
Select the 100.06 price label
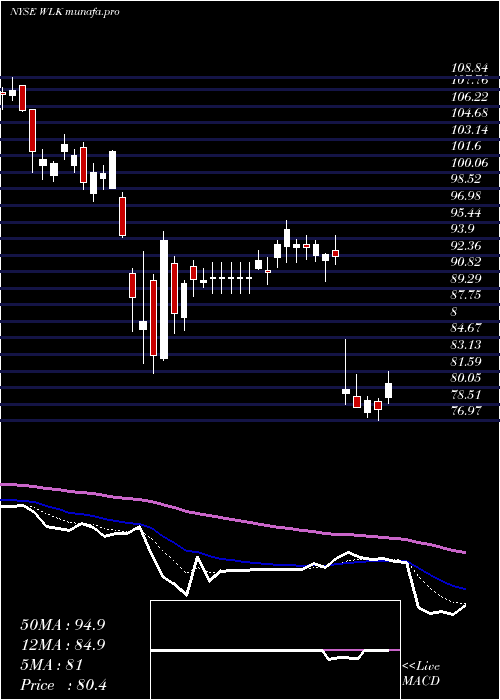click(469, 162)
